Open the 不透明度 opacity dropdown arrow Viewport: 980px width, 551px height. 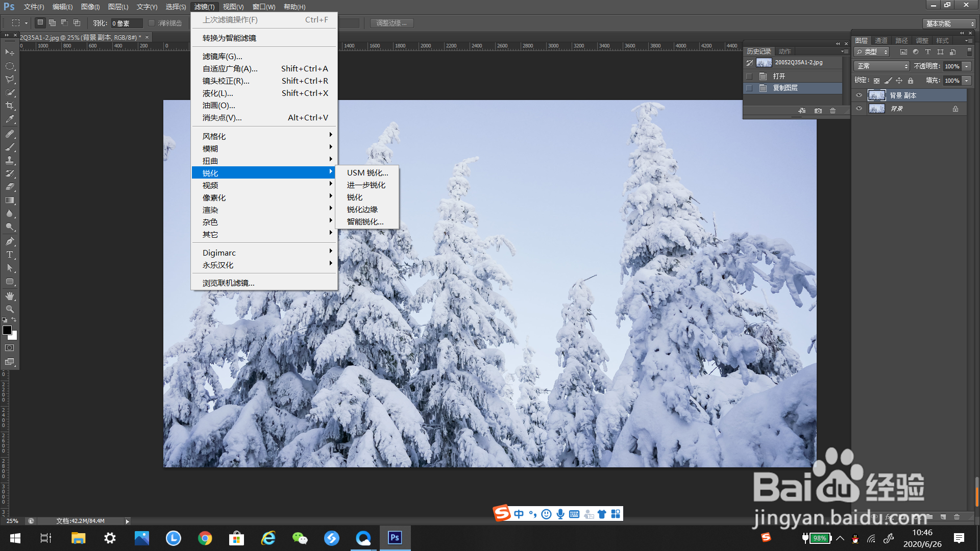tap(967, 66)
